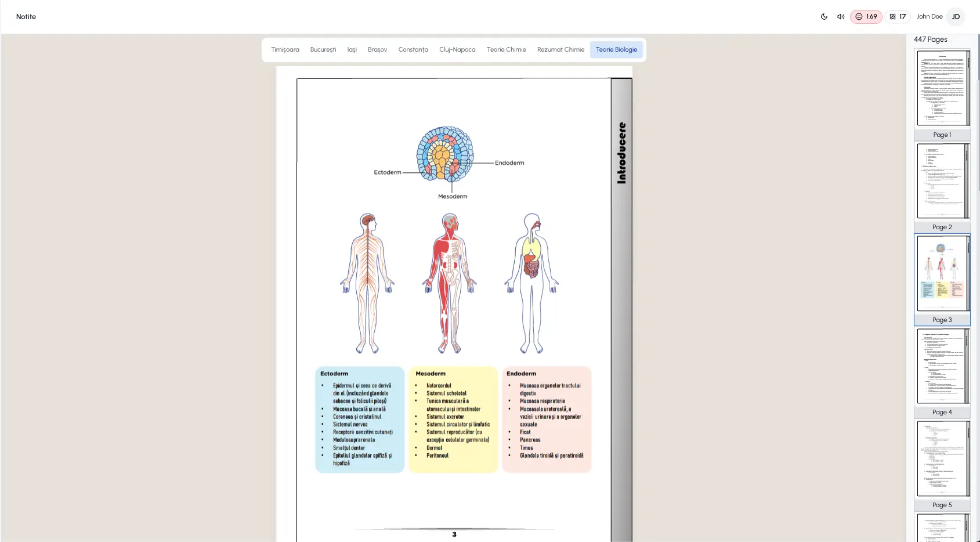Click the 'Sistemul nervos' list item
The height and width of the screenshot is (542, 980).
(350, 424)
